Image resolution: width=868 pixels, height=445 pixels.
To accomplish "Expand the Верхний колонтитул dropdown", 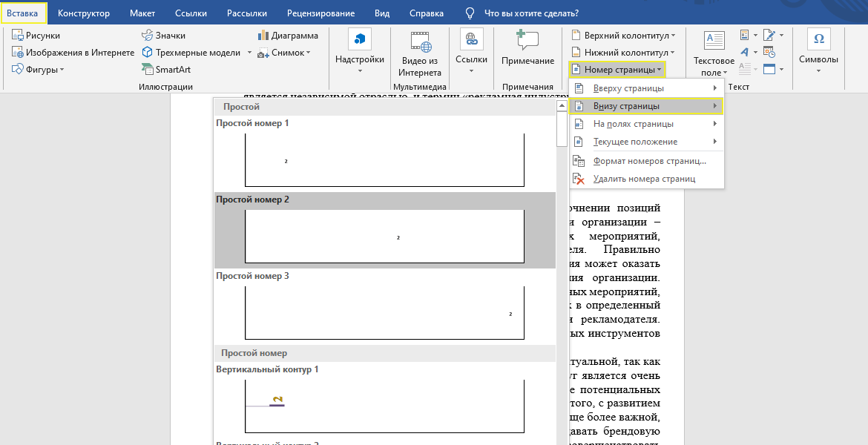I will point(623,36).
